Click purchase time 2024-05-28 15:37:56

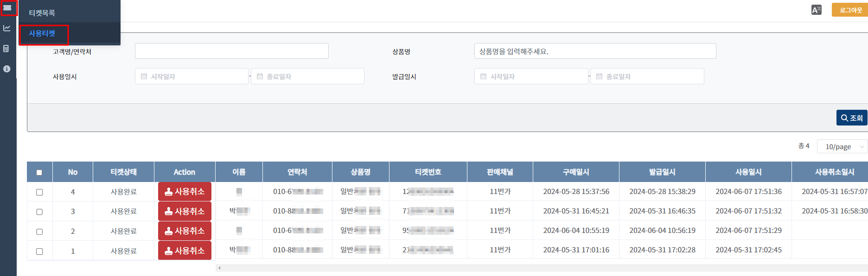click(x=576, y=191)
